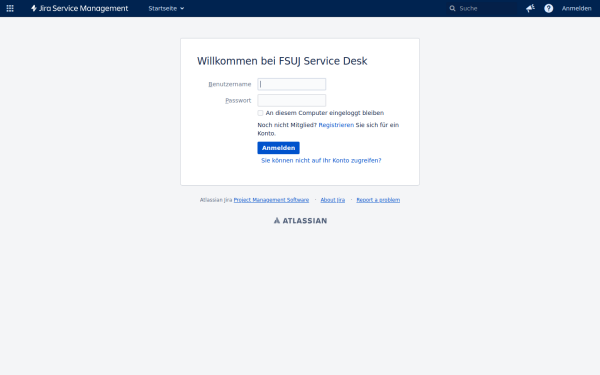Click the blue Anmelden button
Viewport: 600px width, 375px height.
(x=278, y=148)
